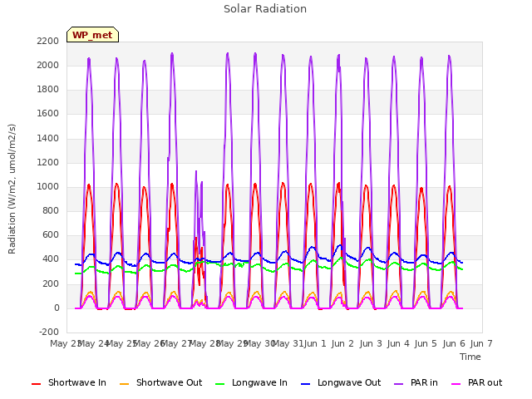Click the 1200 y-axis tick label
This screenshot has height=399, width=532.
click(x=48, y=162)
